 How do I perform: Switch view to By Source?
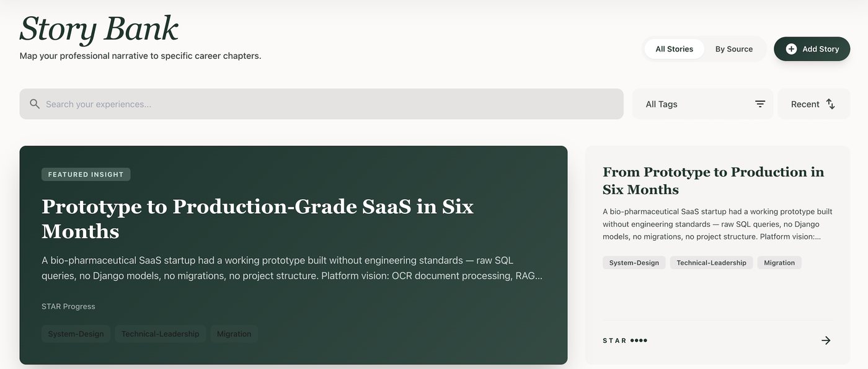pyautogui.click(x=734, y=49)
